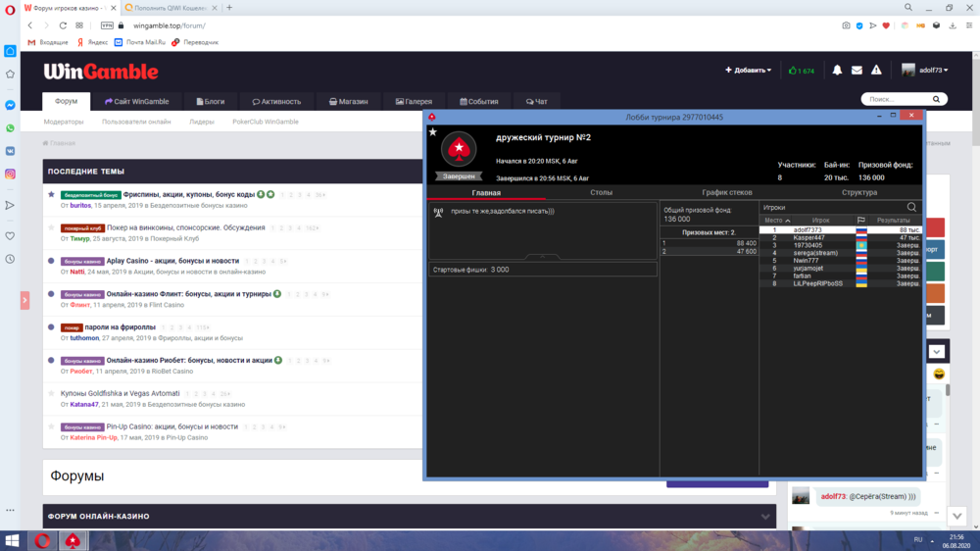
Task: Toggle the VPN badge in the address bar
Action: click(107, 25)
